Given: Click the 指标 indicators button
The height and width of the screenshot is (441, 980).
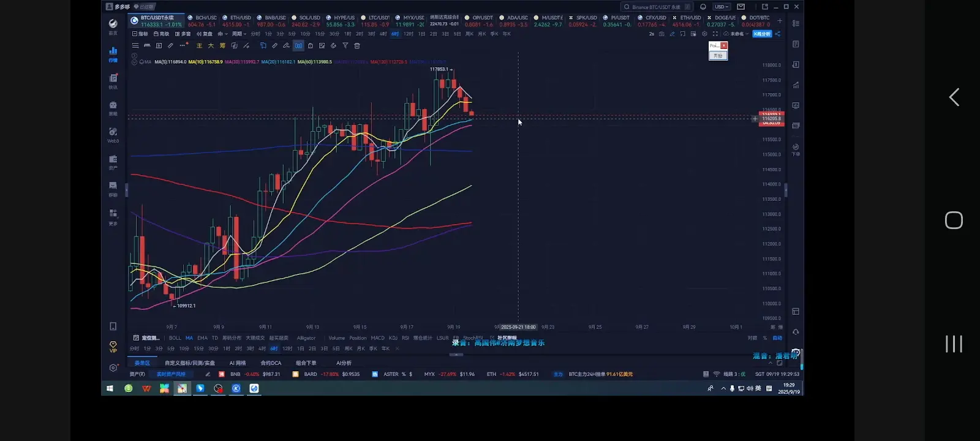Looking at the screenshot, I should coord(140,34).
